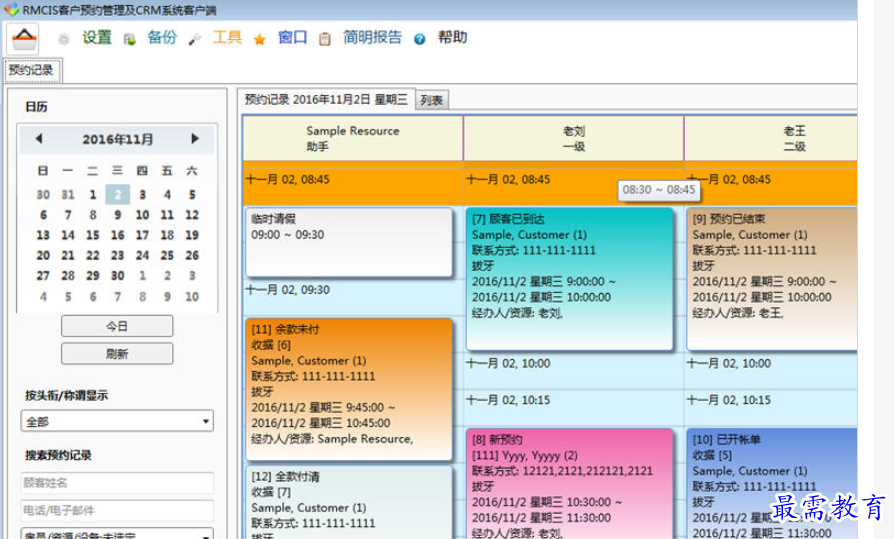The width and height of the screenshot is (894, 539).
Task: Advance calendar to next month arrow
Action: click(195, 139)
